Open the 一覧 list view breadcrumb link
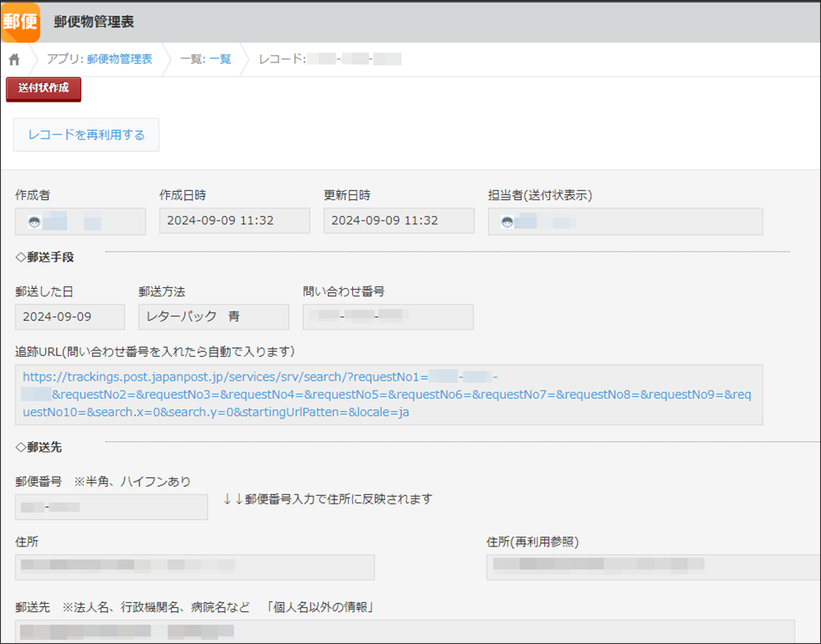Image resolution: width=821 pixels, height=644 pixels. coord(220,59)
